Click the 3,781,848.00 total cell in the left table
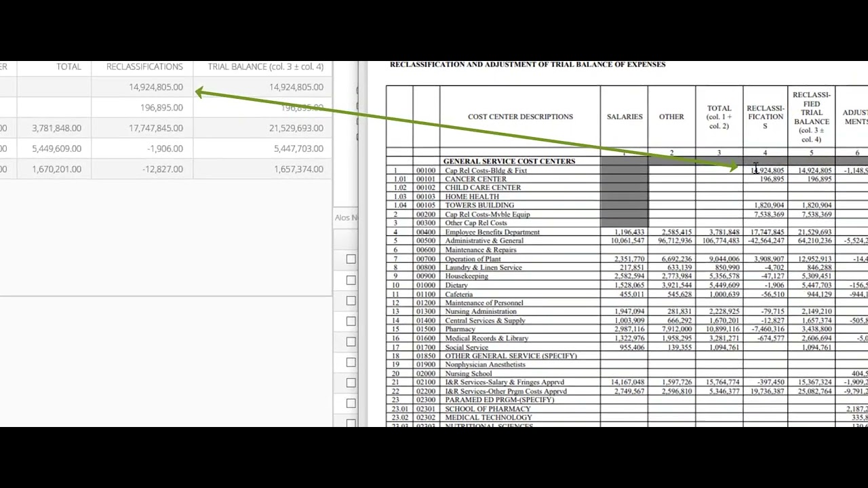868x488 pixels. (56, 127)
